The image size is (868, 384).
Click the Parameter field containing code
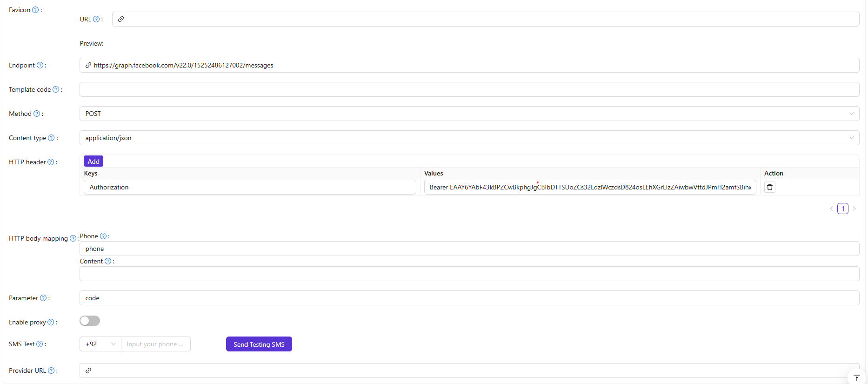(469, 298)
